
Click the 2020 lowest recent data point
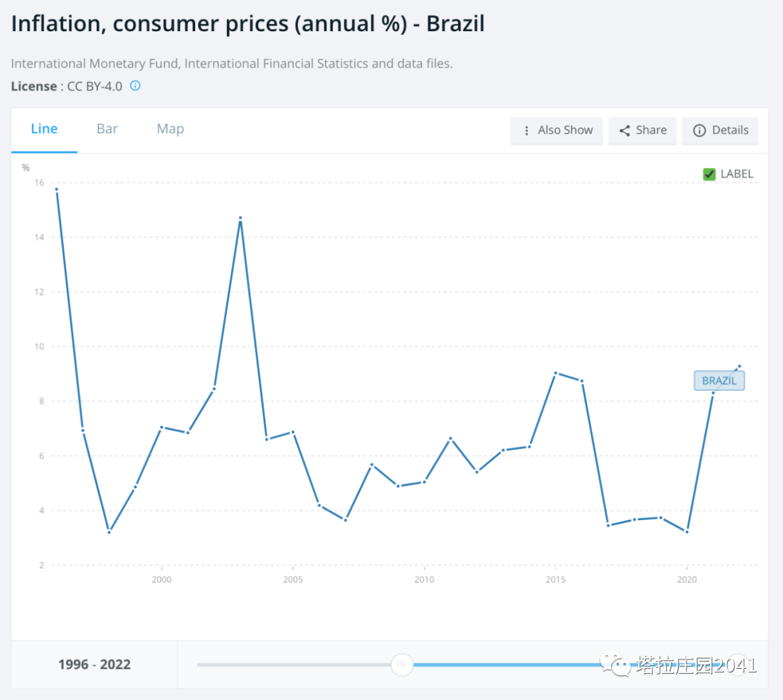[x=687, y=532]
